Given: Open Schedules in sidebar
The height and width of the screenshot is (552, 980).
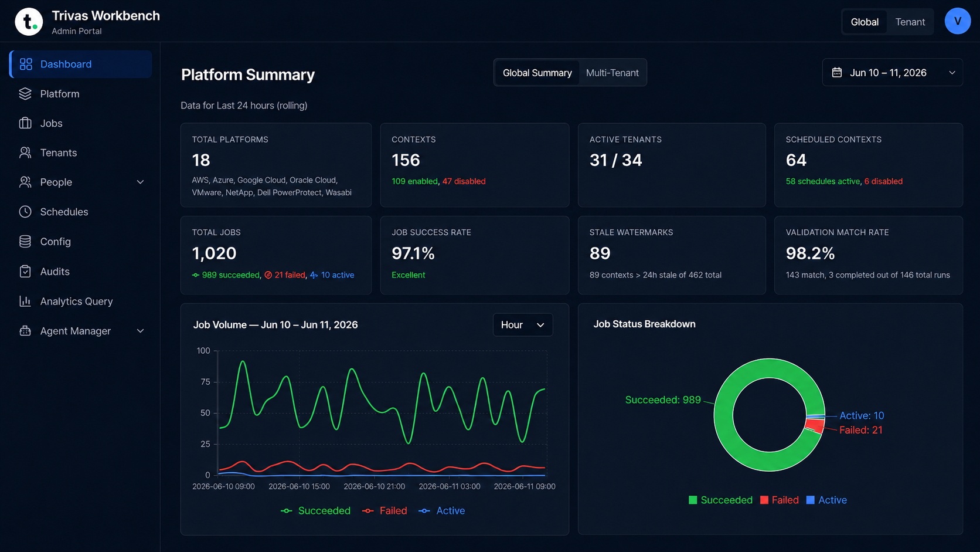Looking at the screenshot, I should [80, 212].
